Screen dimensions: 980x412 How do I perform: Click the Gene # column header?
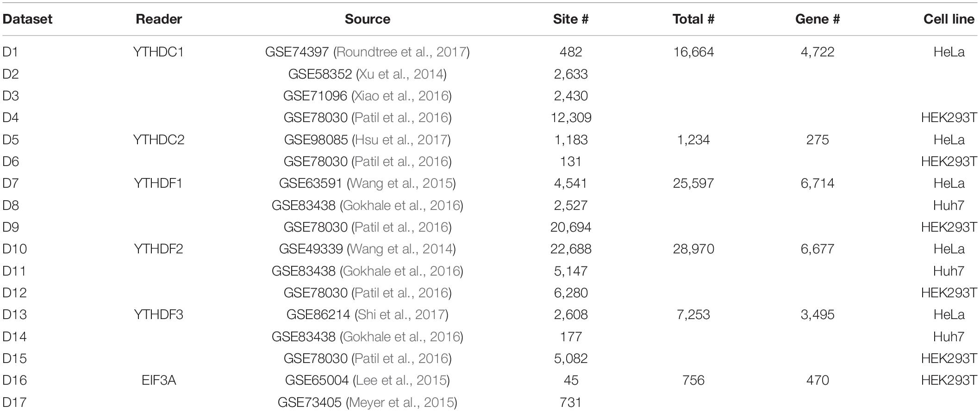pyautogui.click(x=818, y=19)
